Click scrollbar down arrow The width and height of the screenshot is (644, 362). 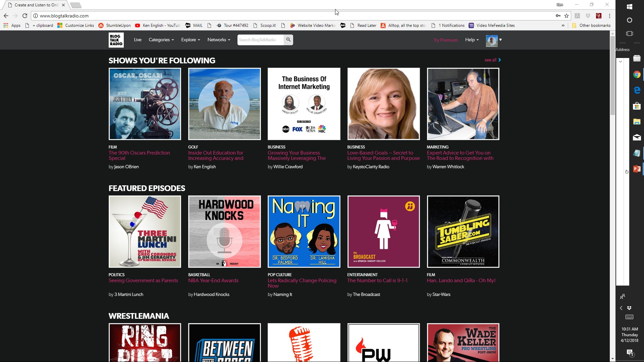point(612,359)
